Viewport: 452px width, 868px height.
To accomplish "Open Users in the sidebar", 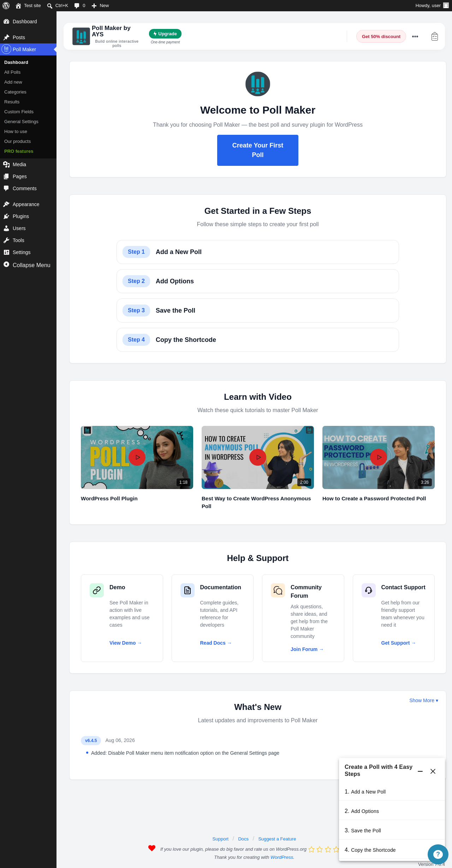I will (28, 228).
